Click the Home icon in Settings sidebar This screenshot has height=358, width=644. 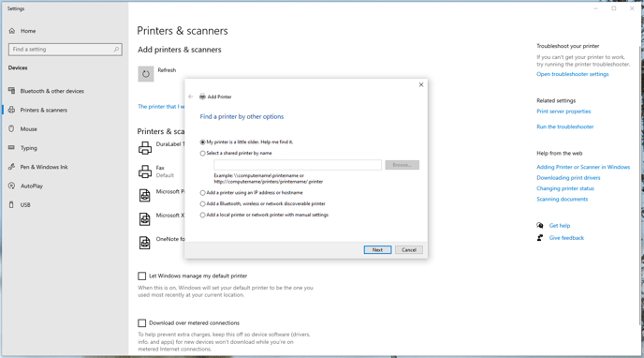click(12, 31)
